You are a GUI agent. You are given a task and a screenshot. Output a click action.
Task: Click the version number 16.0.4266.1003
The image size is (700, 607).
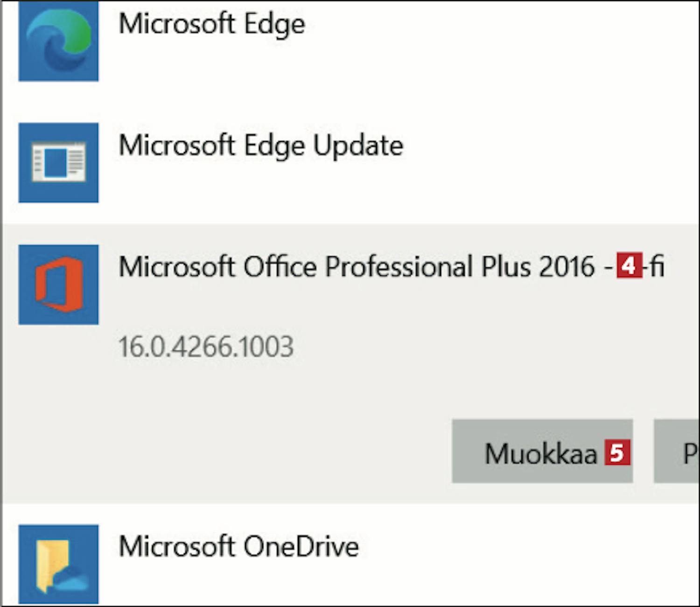click(x=206, y=347)
